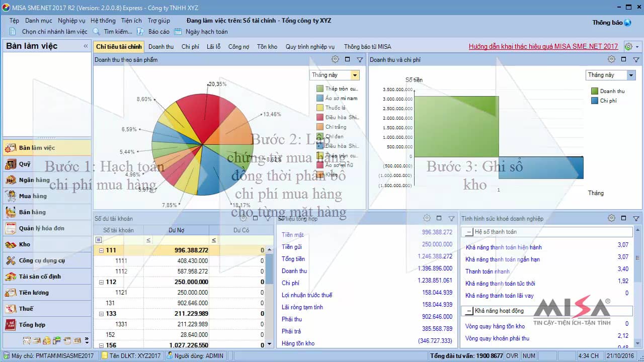Open the Tài sản cố định icon
This screenshot has width=644, height=362.
tap(11, 277)
